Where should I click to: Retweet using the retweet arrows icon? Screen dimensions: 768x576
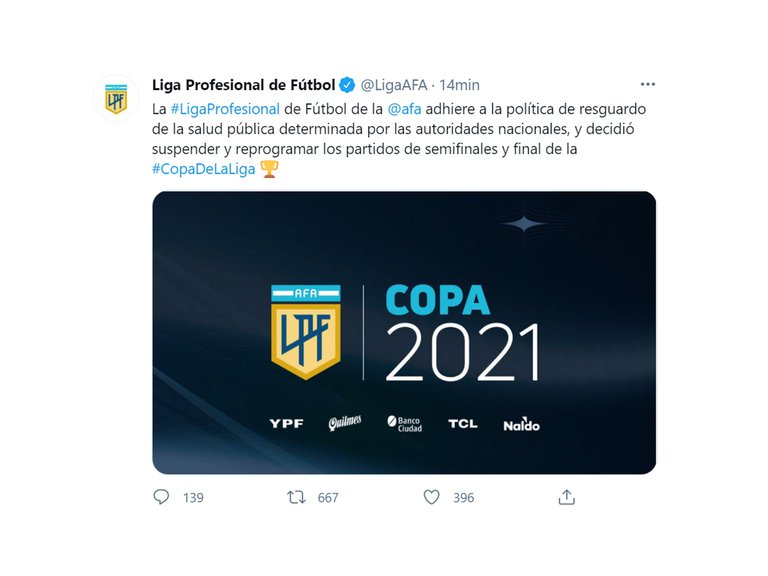(296, 497)
